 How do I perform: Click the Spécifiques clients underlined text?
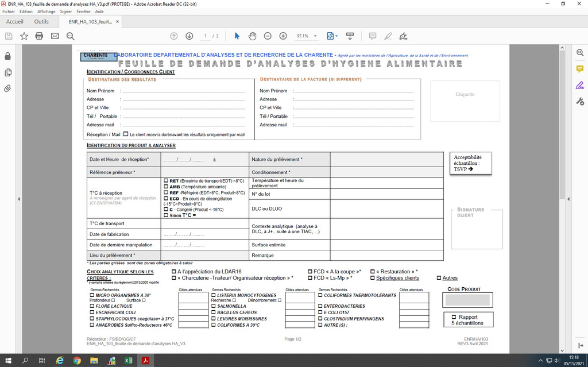(397, 278)
